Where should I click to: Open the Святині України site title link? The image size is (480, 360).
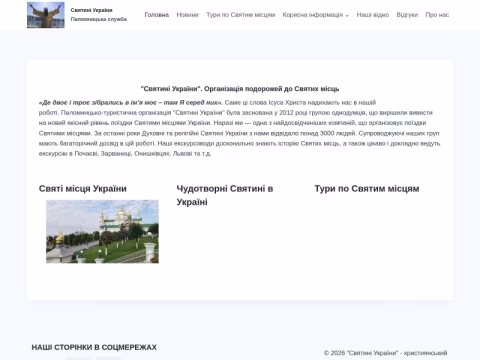click(x=91, y=10)
